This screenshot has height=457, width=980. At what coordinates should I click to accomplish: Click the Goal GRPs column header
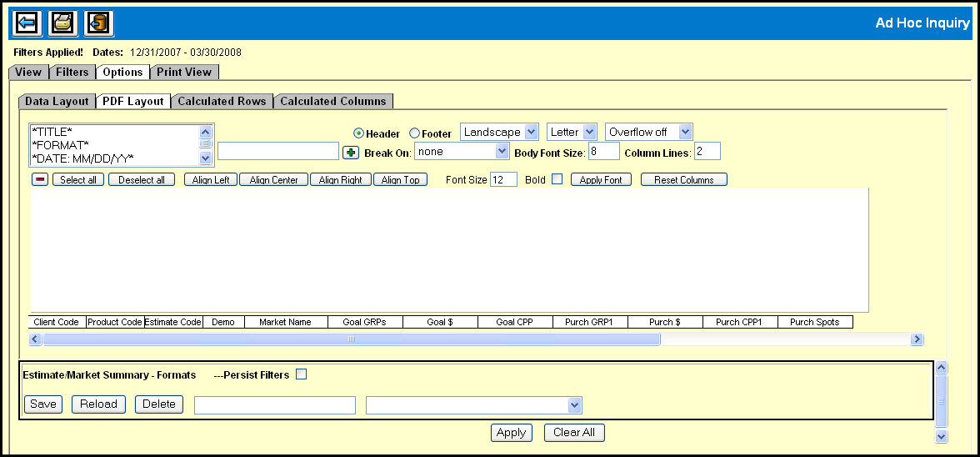tap(365, 323)
